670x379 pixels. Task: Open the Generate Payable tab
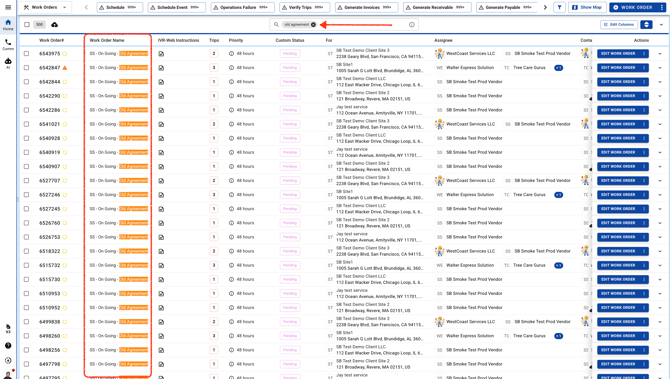pyautogui.click(x=507, y=7)
